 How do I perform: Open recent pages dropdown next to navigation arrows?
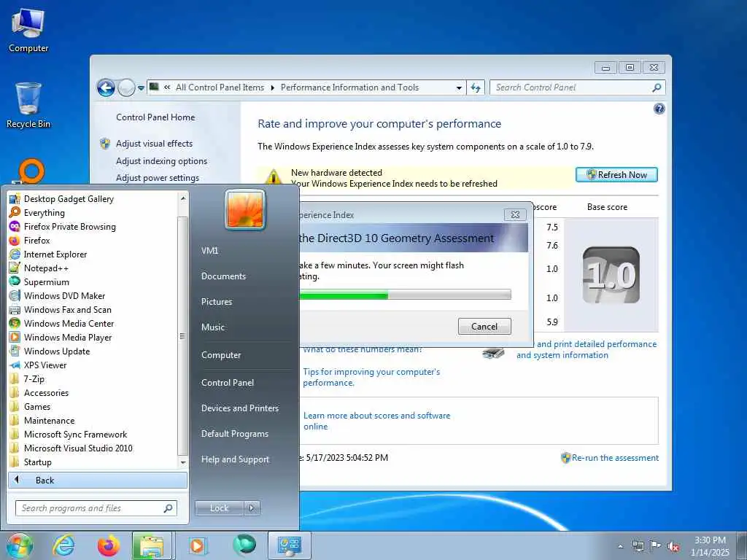[141, 88]
